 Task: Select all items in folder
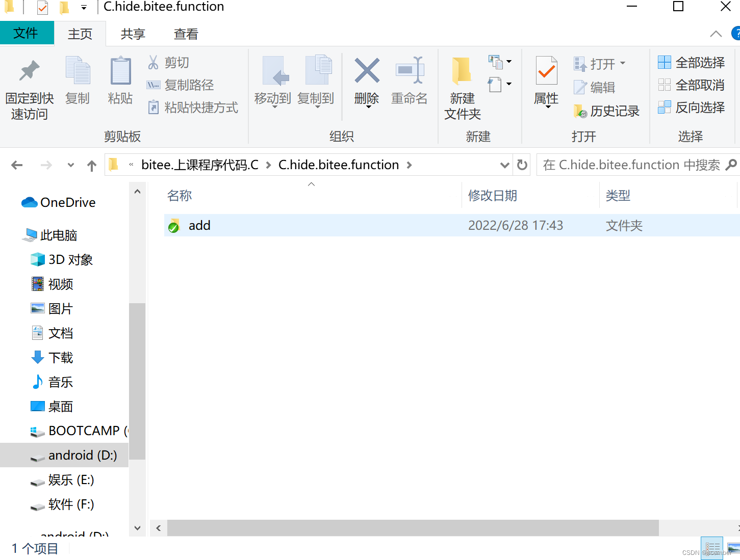pos(692,62)
